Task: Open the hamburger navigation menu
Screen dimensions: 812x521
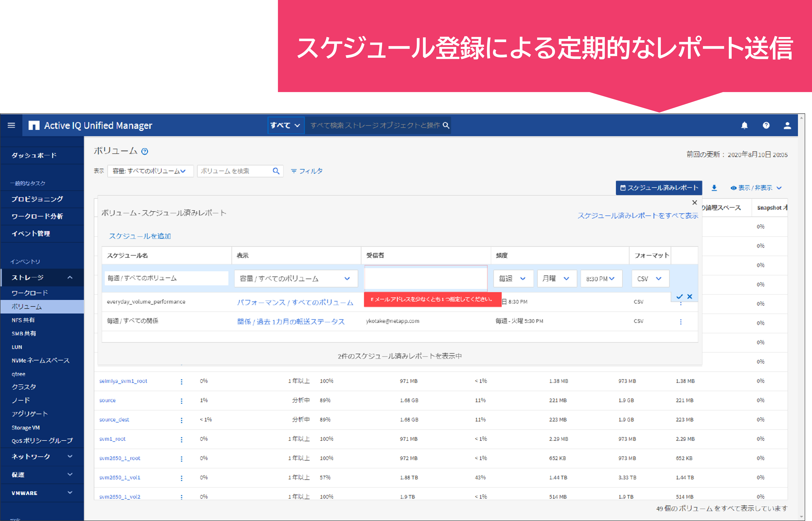Action: click(11, 125)
